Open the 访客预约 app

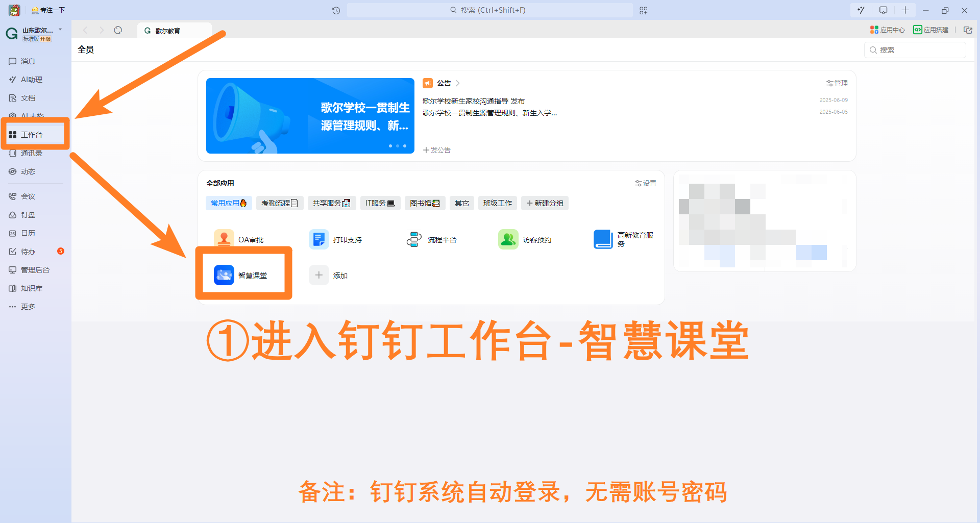(x=525, y=239)
